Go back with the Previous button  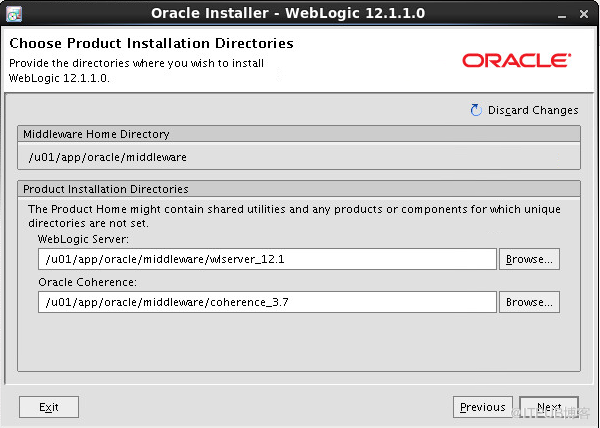(483, 407)
